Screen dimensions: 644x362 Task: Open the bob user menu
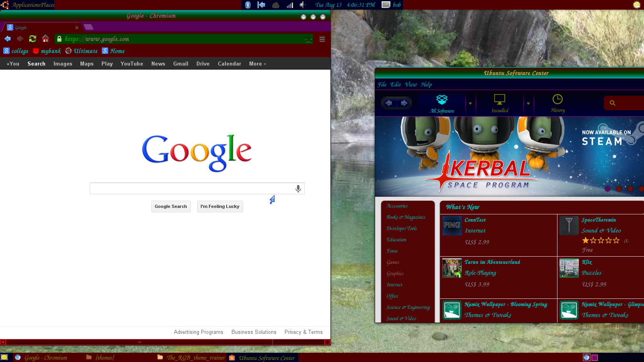pos(392,5)
